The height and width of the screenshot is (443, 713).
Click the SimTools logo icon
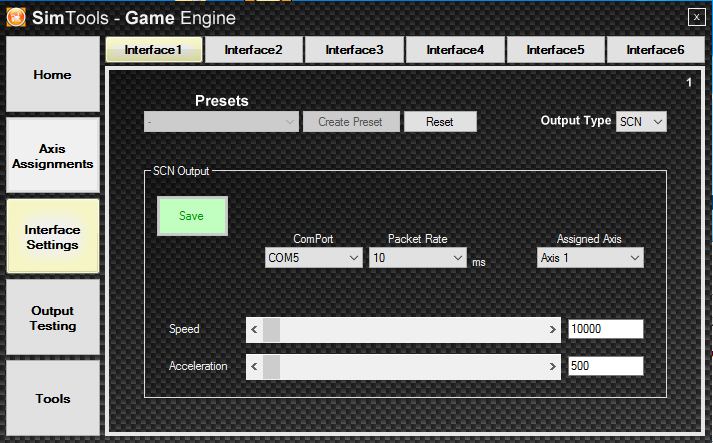click(16, 16)
